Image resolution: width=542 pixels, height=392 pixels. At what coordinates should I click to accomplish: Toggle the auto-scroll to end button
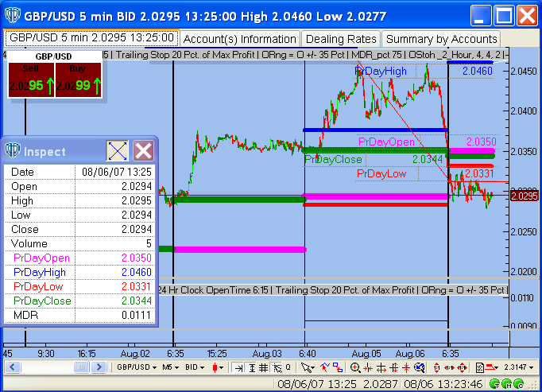pyautogui.click(x=238, y=367)
